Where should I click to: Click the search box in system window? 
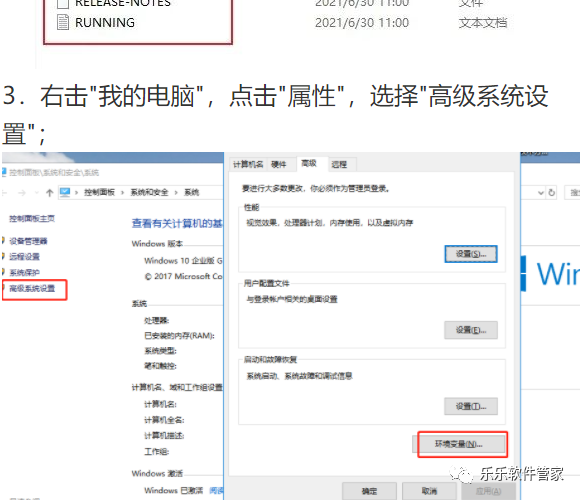point(573,193)
